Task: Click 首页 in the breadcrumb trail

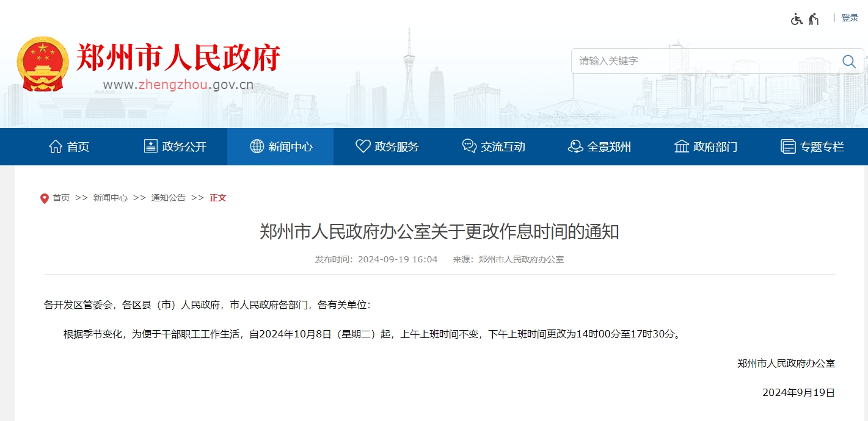Action: coord(61,198)
